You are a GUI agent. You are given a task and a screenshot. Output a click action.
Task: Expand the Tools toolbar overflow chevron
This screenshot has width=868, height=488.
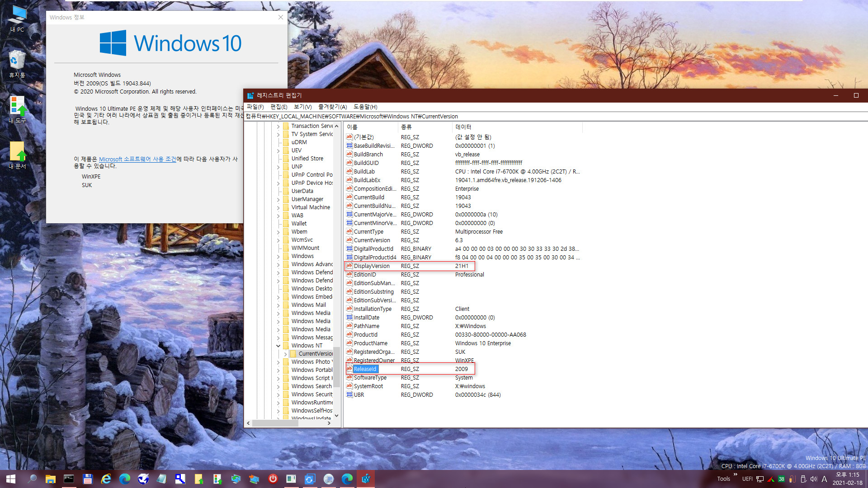(735, 474)
